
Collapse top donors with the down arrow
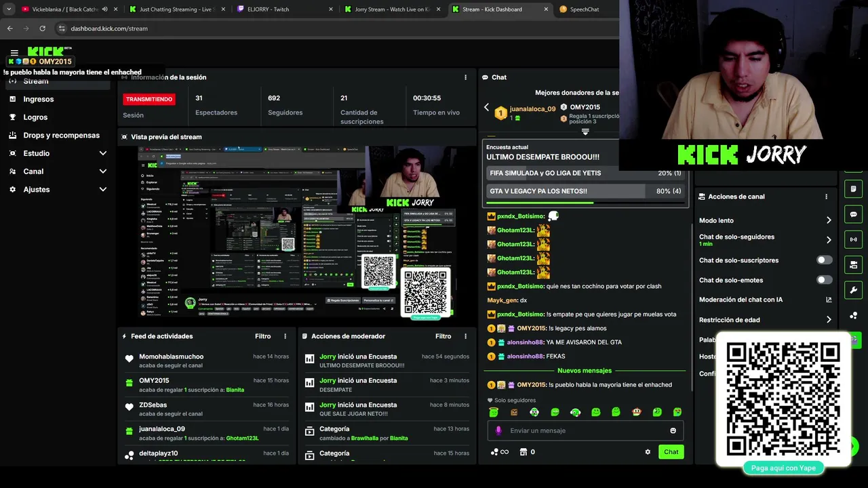click(x=585, y=132)
